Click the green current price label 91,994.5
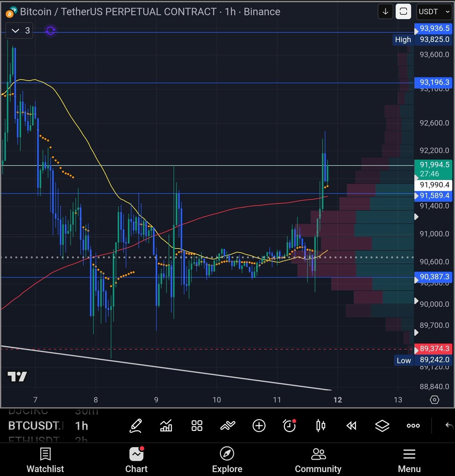 pos(434,164)
